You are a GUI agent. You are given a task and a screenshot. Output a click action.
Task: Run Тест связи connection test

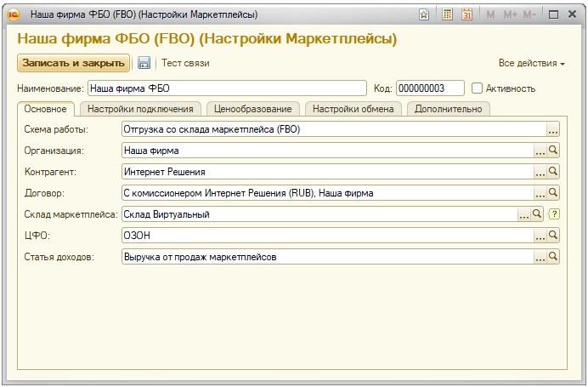coord(185,63)
